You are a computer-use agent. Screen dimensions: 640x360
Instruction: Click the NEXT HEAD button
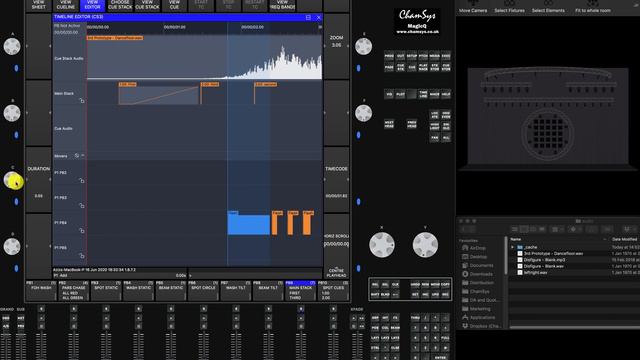pyautogui.click(x=389, y=124)
